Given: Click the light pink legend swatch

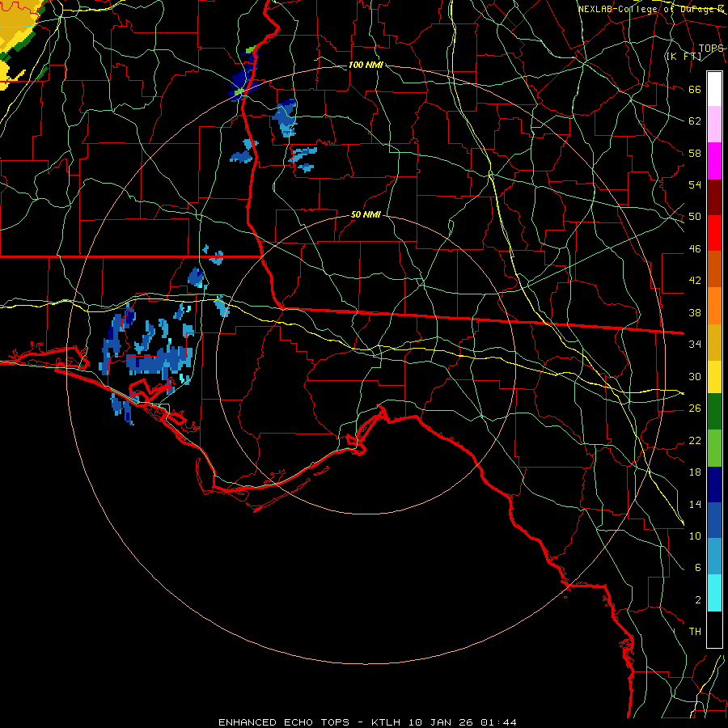Looking at the screenshot, I should 714,125.
